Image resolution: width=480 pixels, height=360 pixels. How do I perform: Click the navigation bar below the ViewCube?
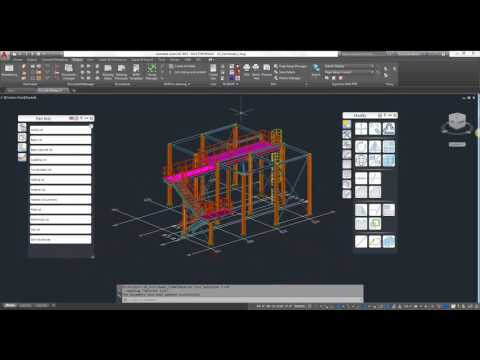[x=457, y=144]
